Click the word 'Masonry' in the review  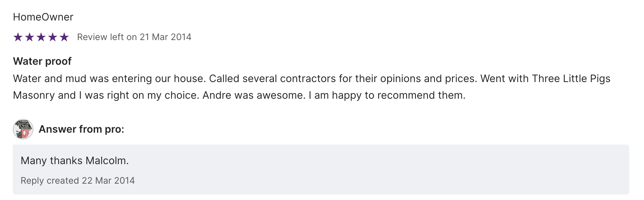pyautogui.click(x=34, y=96)
